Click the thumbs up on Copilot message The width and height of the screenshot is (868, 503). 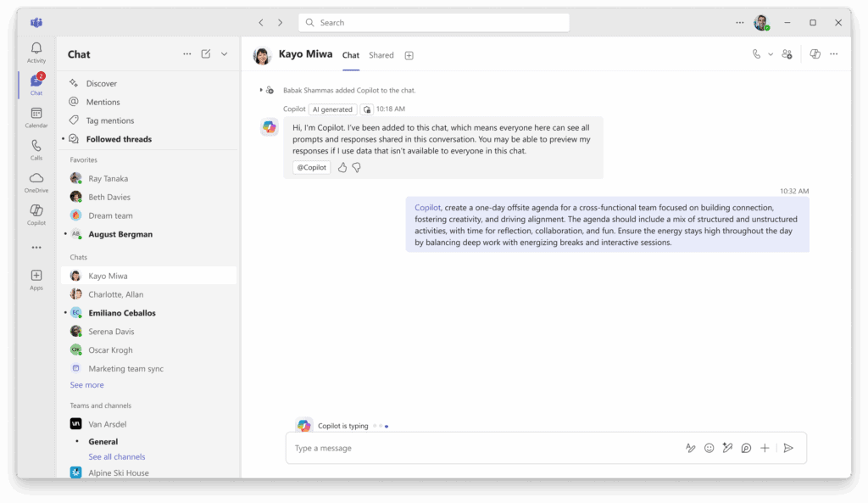pyautogui.click(x=342, y=167)
